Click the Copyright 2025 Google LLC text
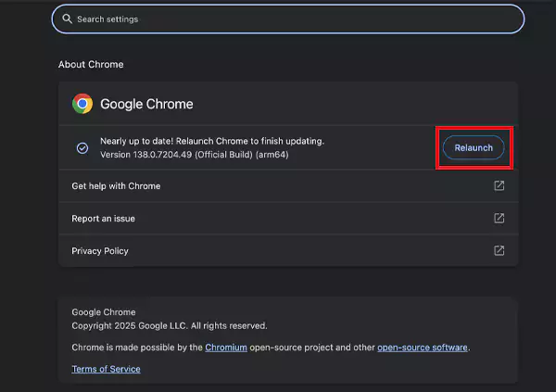Viewport: 556px width, 392px height. pyautogui.click(x=170, y=325)
